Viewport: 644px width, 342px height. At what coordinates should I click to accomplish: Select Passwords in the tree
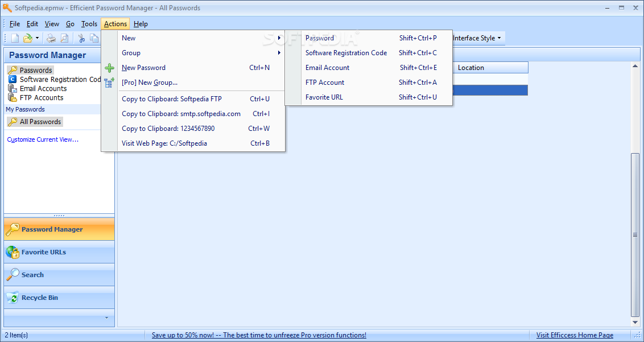click(36, 71)
